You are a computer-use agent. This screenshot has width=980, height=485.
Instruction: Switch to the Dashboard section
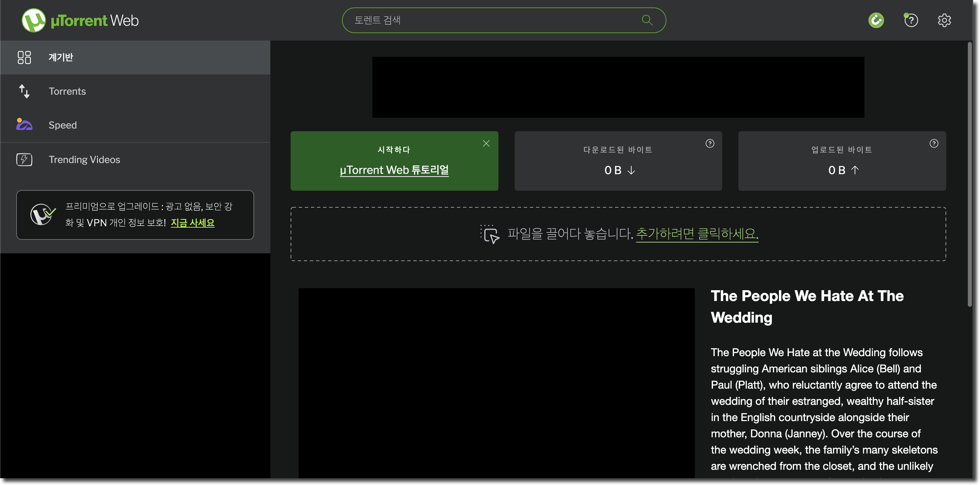coord(61,57)
